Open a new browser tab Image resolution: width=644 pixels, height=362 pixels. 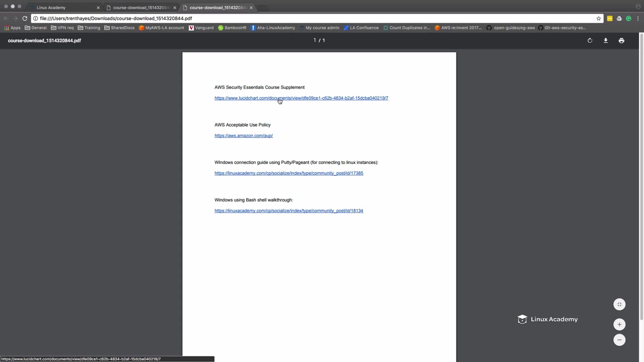point(263,8)
